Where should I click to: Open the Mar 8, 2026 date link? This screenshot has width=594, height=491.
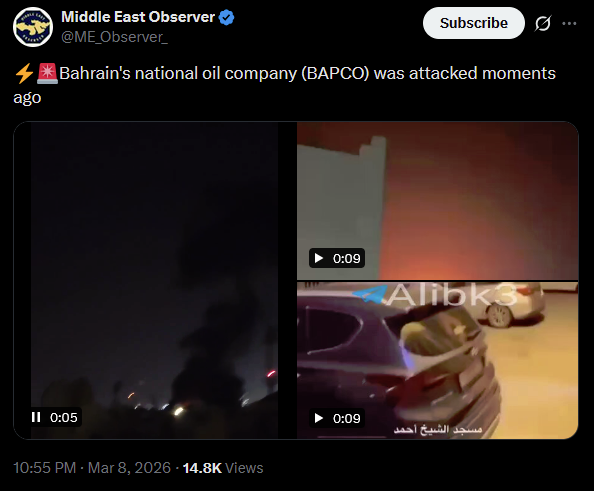tap(129, 468)
